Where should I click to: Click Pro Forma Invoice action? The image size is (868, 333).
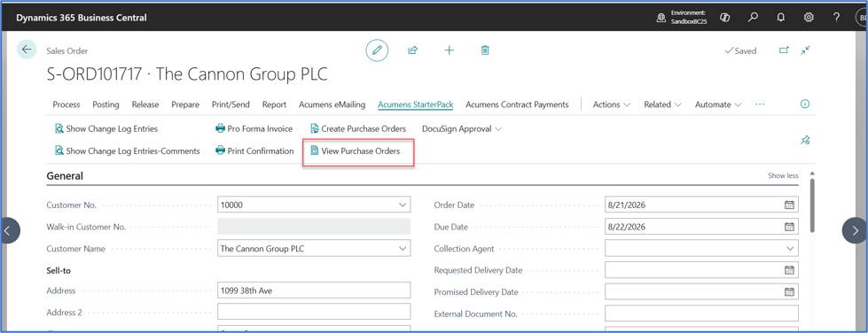coord(254,129)
